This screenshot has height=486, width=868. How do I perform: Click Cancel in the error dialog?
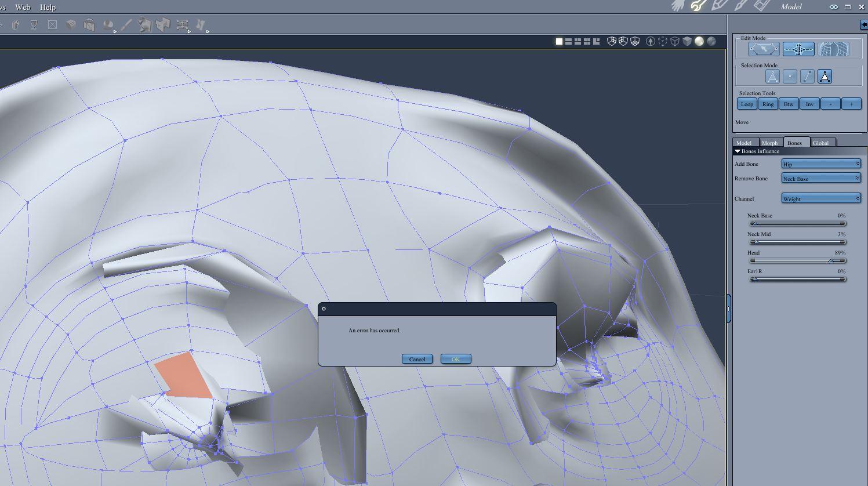(417, 359)
